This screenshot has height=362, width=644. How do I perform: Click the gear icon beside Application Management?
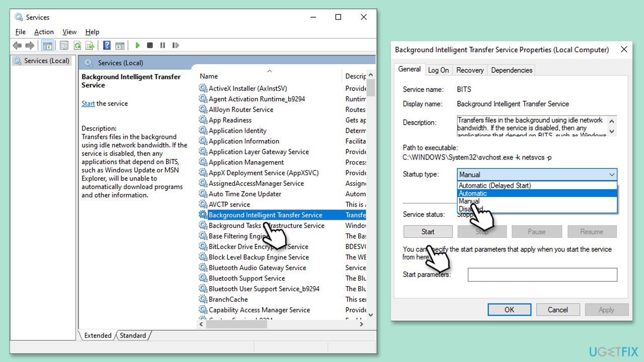coord(203,162)
